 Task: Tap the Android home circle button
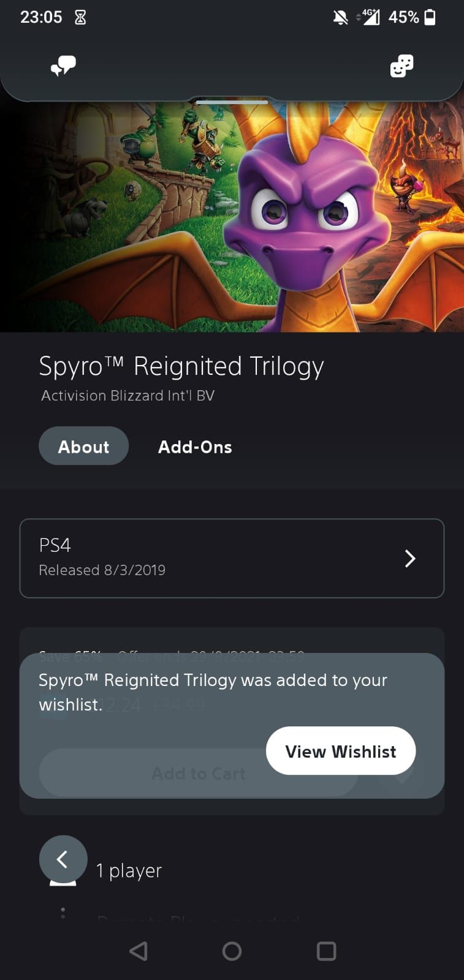click(232, 951)
